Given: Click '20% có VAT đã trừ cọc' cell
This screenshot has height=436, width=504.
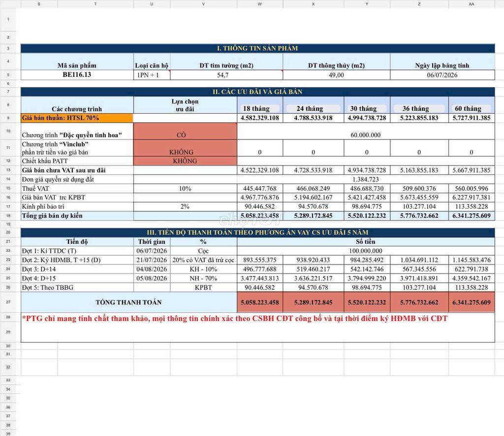Looking at the screenshot, I should [x=203, y=260].
